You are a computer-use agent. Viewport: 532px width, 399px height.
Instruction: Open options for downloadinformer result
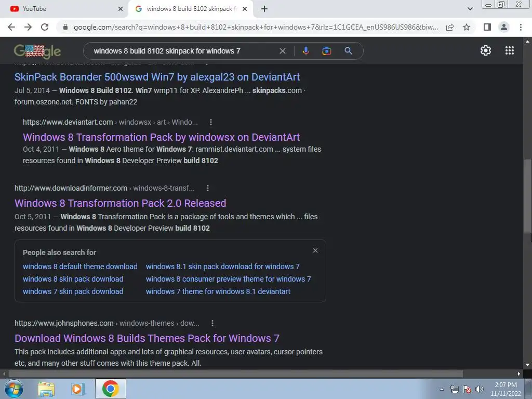tap(208, 188)
